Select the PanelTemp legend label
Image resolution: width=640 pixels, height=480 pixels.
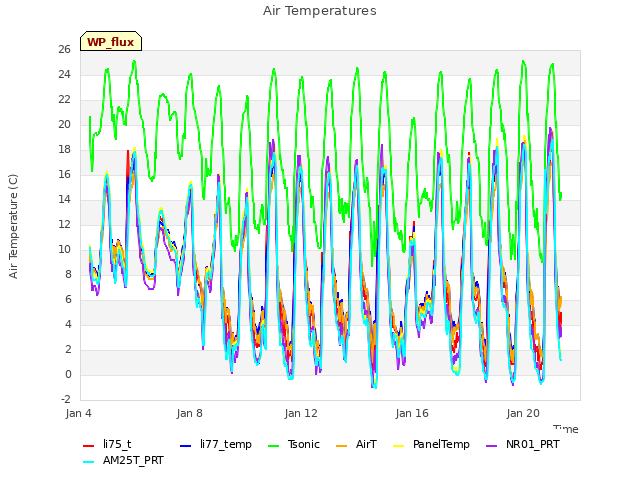[x=441, y=444]
